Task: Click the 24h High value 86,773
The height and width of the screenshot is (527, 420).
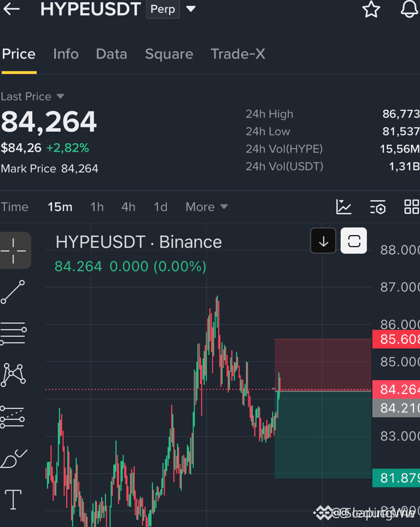Action: [401, 114]
